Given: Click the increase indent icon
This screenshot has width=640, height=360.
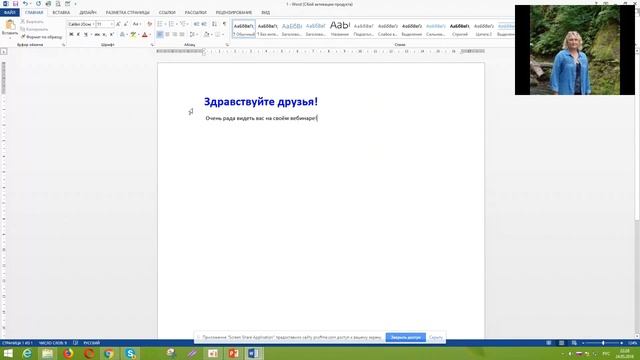Looking at the screenshot, I should [204, 24].
